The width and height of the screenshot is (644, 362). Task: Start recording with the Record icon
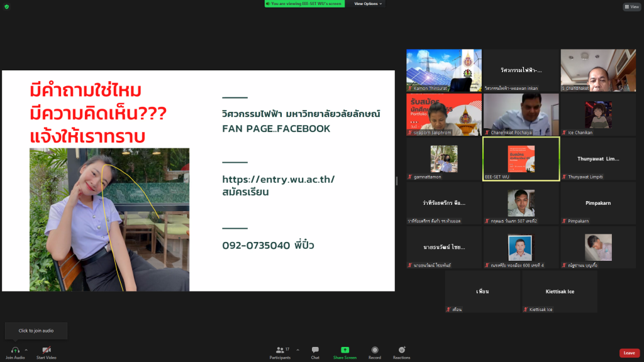pos(375,350)
